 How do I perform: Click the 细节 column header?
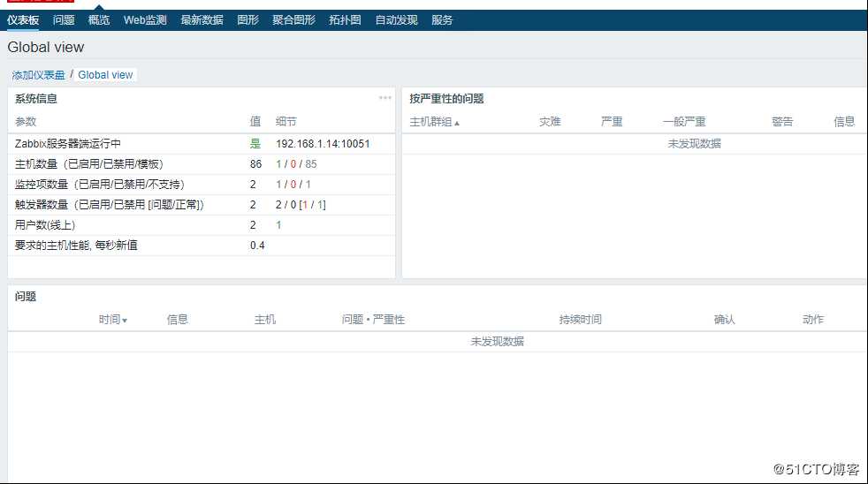(x=286, y=122)
